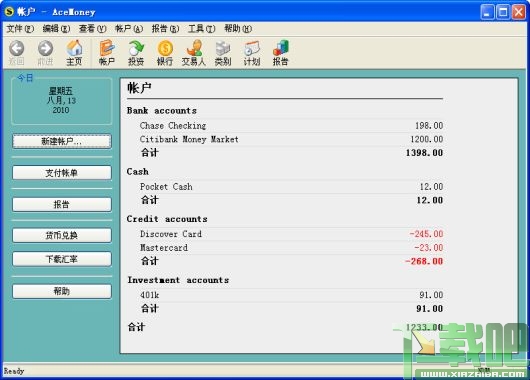Click the 新建帐户 button
The height and width of the screenshot is (380, 530).
(62, 141)
